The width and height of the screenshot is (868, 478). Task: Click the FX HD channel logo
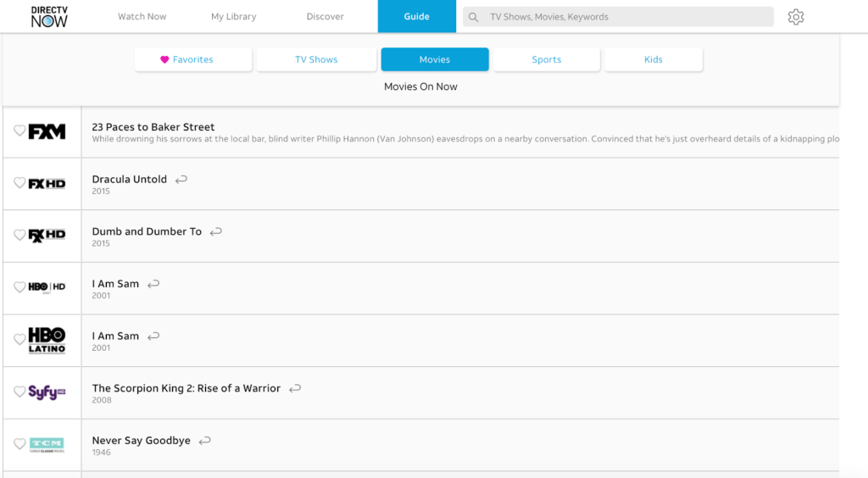coord(47,184)
